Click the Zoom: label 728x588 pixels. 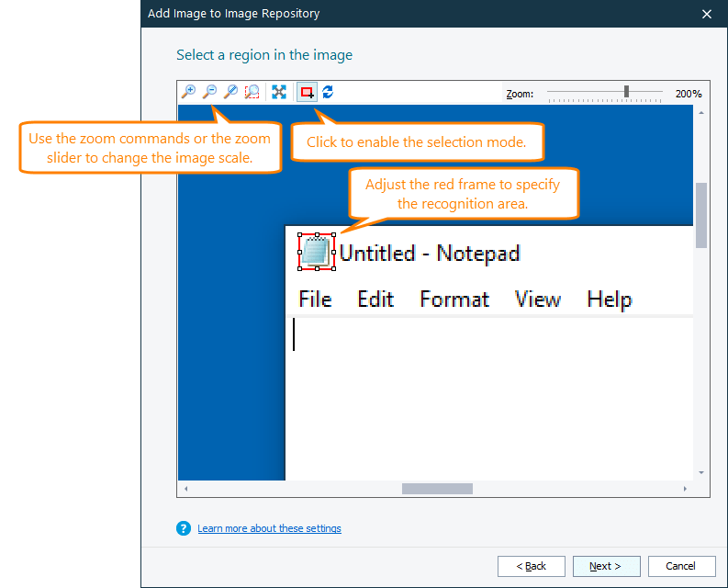[x=520, y=94]
